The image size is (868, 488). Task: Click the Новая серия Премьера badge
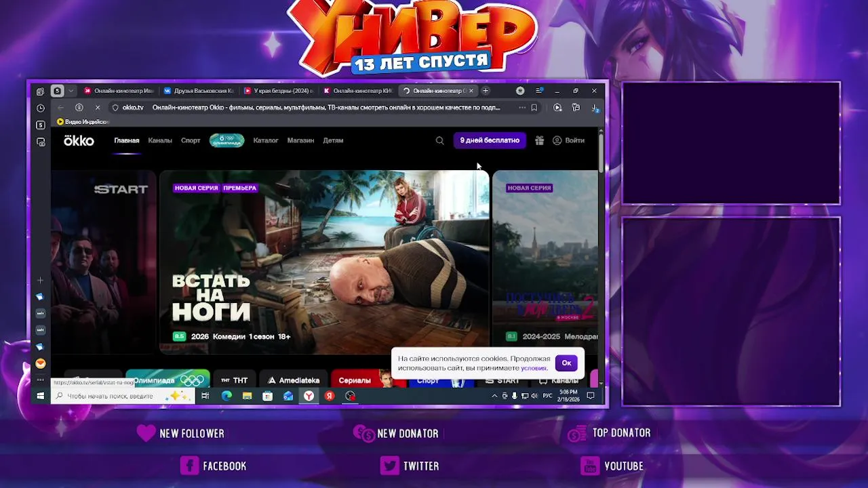216,188
